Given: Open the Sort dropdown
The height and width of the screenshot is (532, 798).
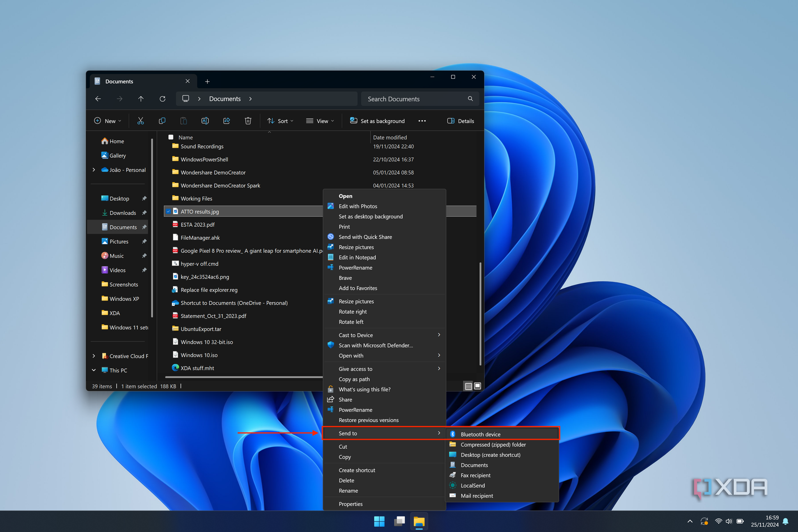Looking at the screenshot, I should click(x=281, y=121).
